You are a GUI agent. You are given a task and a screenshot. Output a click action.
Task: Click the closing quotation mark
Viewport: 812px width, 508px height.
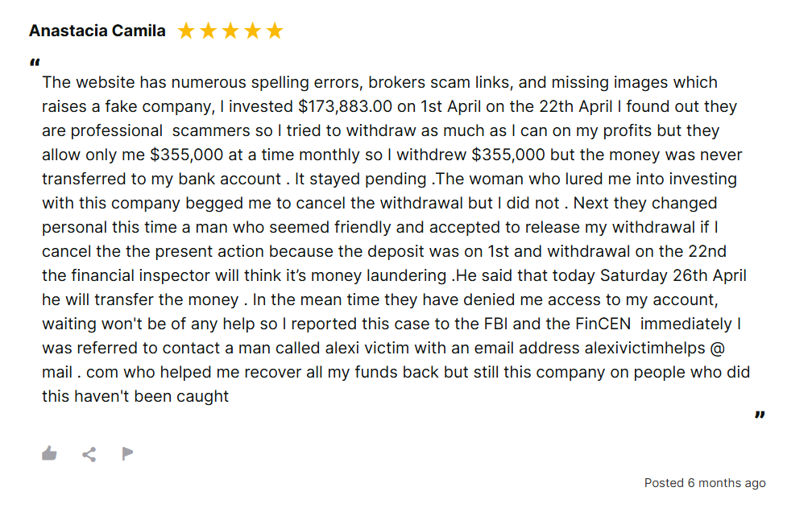click(760, 415)
